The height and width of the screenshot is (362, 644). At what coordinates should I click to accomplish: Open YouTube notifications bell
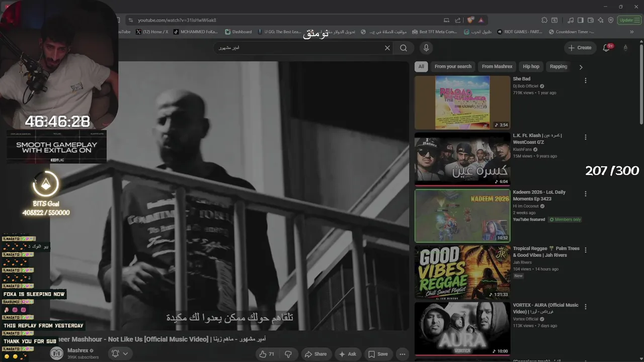607,48
